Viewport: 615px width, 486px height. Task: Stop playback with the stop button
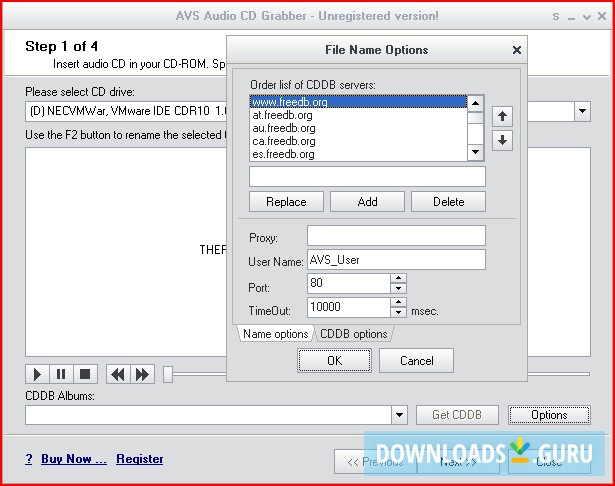(85, 374)
